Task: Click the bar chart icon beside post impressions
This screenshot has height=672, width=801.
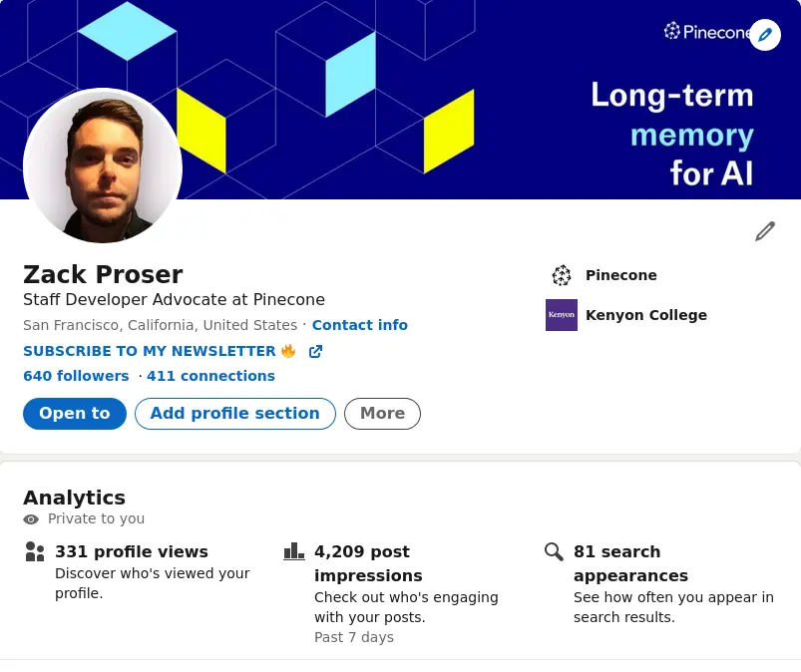Action: [294, 551]
